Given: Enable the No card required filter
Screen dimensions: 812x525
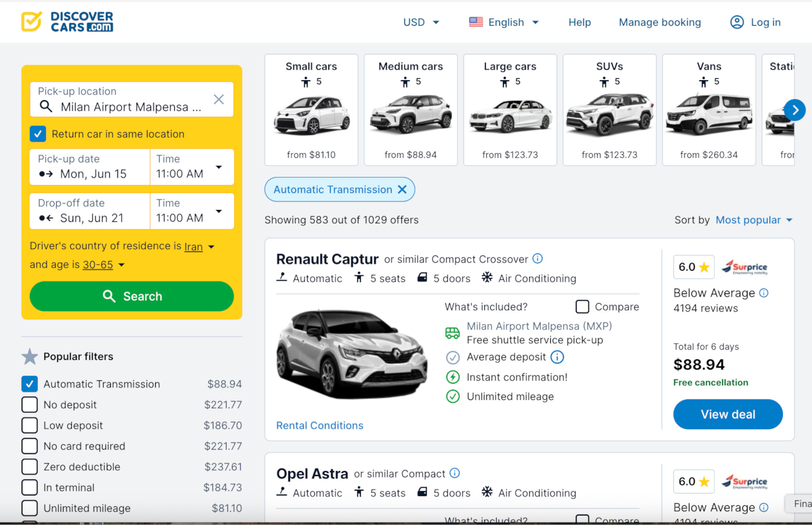Looking at the screenshot, I should (30, 446).
